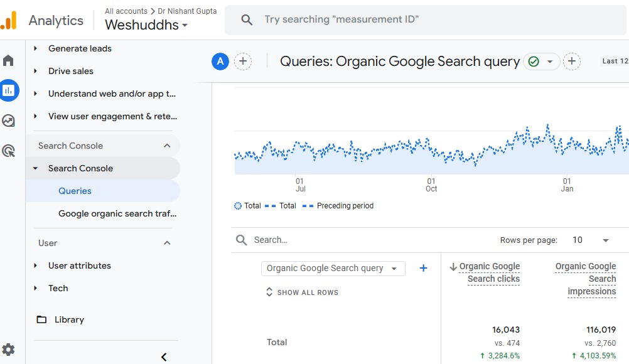Click the vs. 474 comparison value

coord(507,343)
